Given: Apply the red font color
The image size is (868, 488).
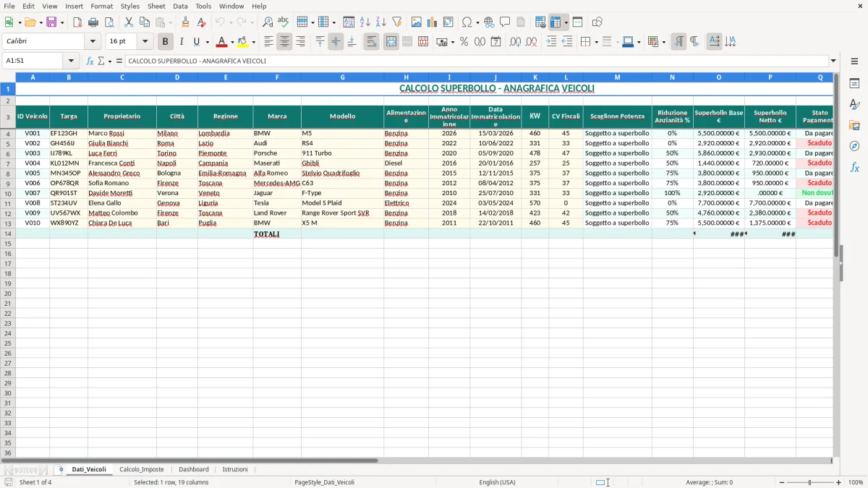Looking at the screenshot, I should [222, 42].
